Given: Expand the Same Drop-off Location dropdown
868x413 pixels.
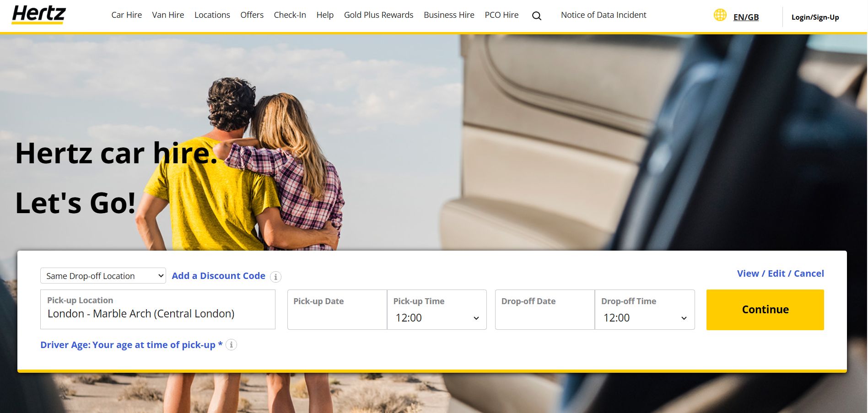Looking at the screenshot, I should pos(103,276).
